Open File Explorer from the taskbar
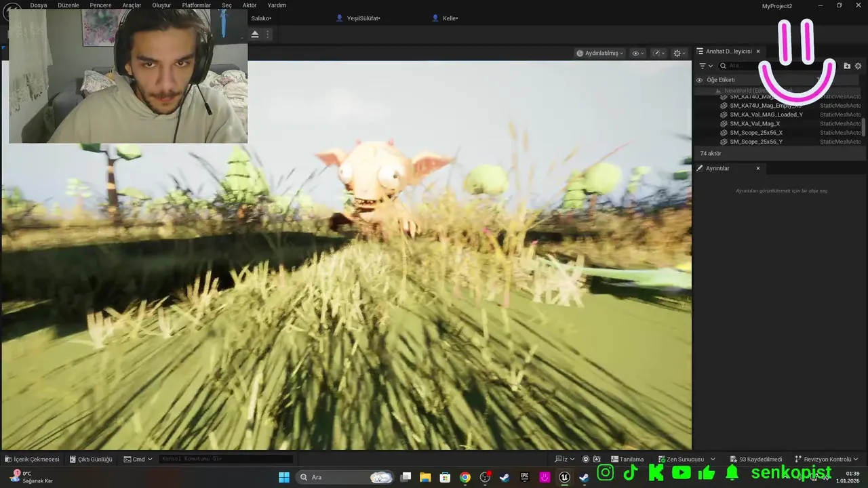This screenshot has width=868, height=488. click(x=425, y=477)
